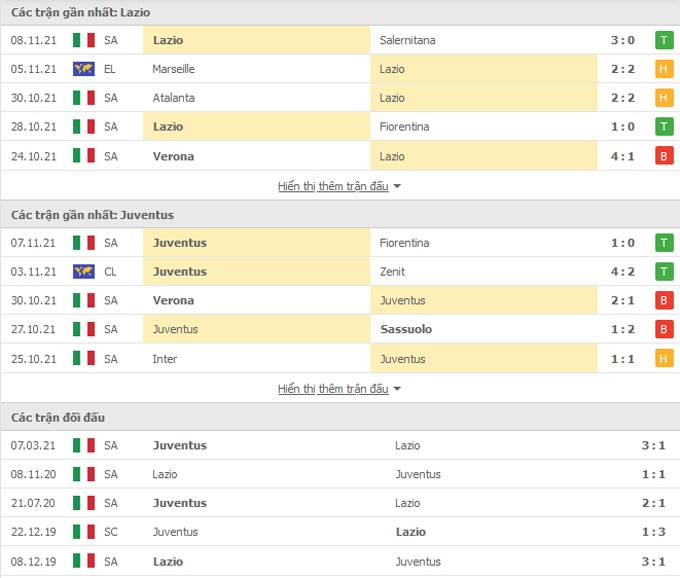Open 'Hiển thị thêm trận đấu' under Juventus
Viewport: 680px width, 578px height.
coord(333,389)
